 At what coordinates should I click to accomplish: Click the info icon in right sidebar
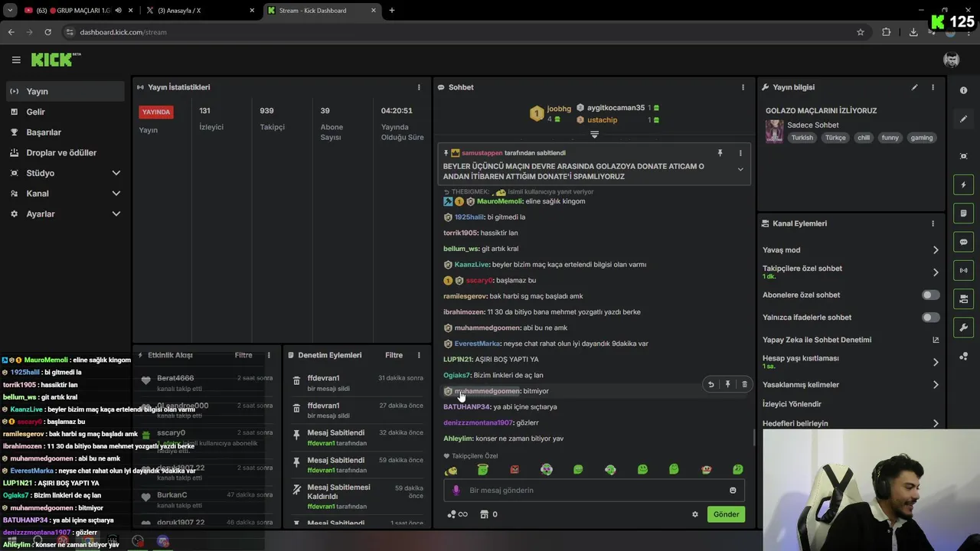point(964,90)
